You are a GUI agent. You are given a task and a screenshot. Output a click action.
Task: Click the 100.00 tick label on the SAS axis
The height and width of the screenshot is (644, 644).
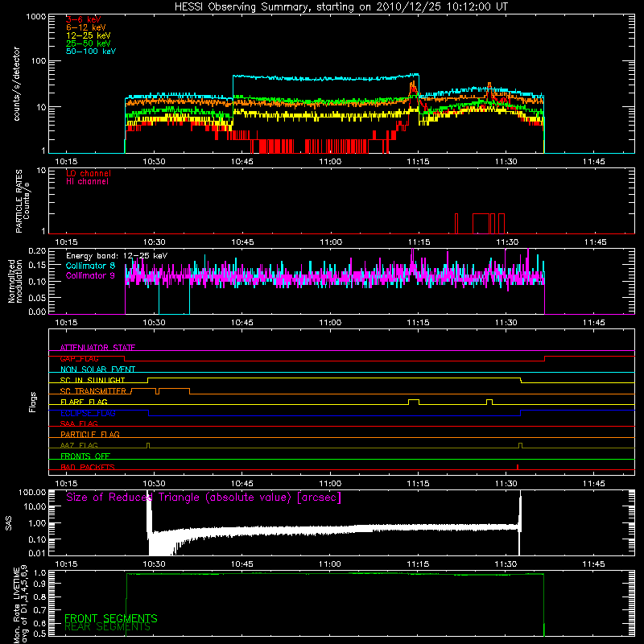point(32,492)
